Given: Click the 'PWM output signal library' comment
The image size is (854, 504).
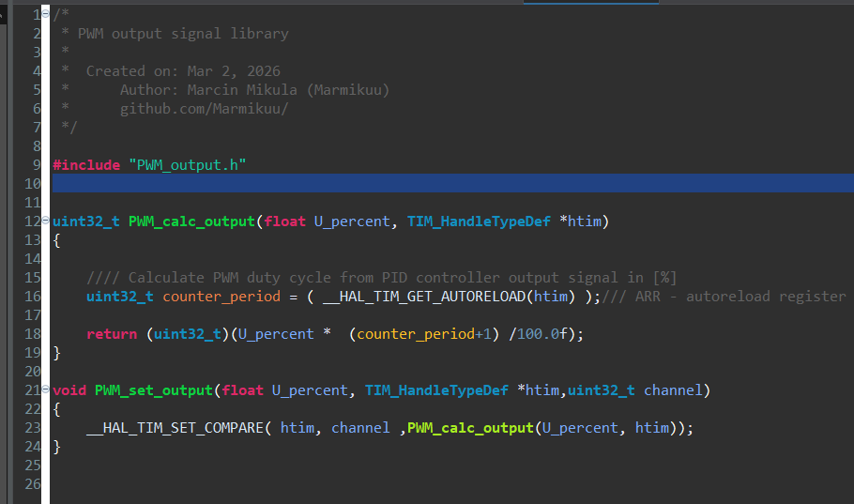Looking at the screenshot, I should click(x=183, y=34).
